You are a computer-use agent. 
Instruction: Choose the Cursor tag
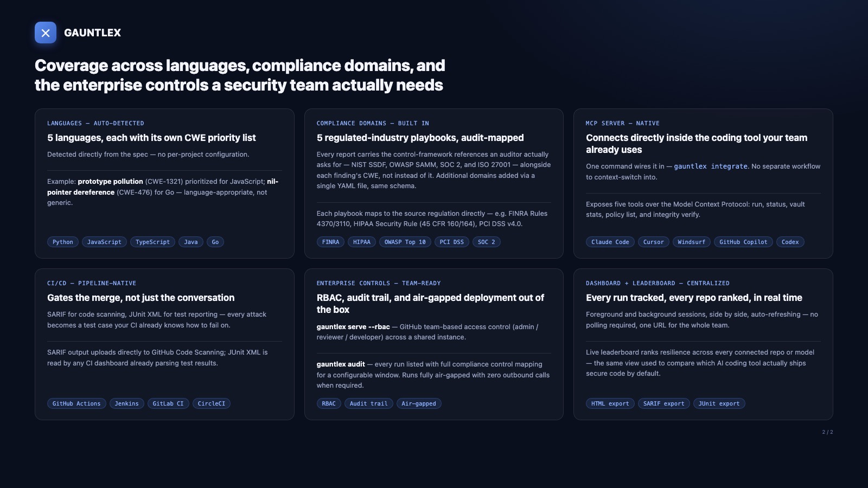(x=653, y=242)
